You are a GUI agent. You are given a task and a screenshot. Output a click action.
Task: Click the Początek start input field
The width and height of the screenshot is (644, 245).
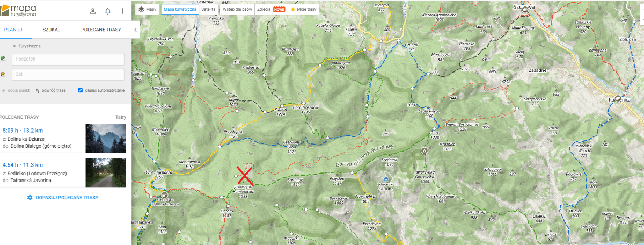(67, 59)
